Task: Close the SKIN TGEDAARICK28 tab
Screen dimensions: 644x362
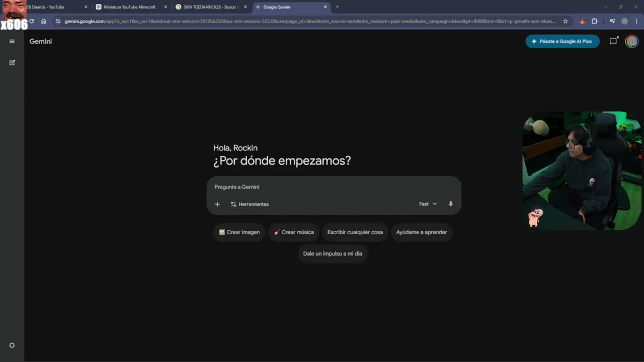Action: (x=246, y=7)
